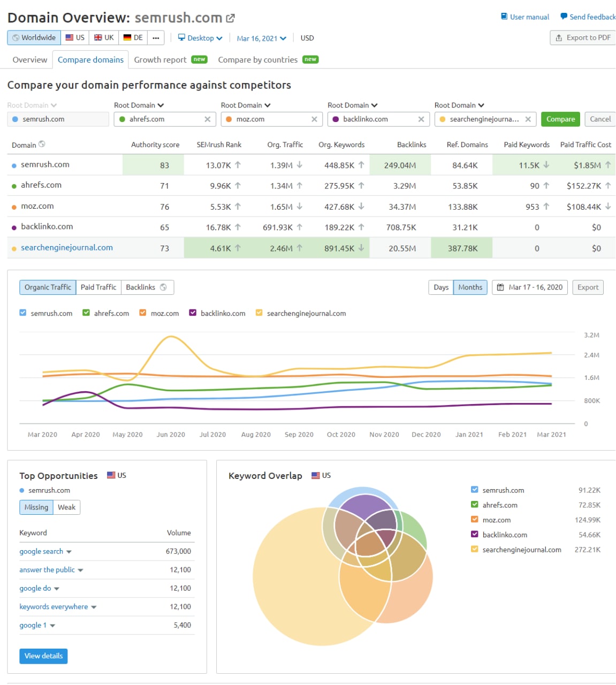Open semrush.com external link icon in title
The image size is (616, 685).
tap(231, 18)
